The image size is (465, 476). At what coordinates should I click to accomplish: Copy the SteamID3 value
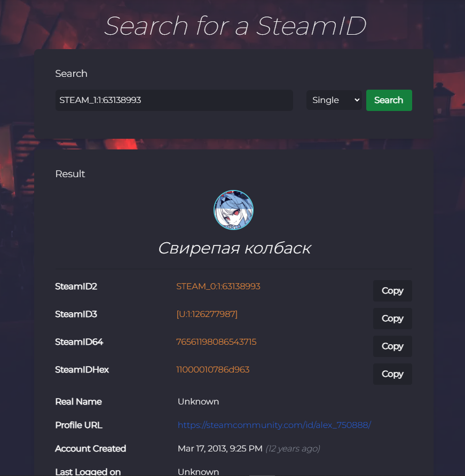[x=392, y=319]
